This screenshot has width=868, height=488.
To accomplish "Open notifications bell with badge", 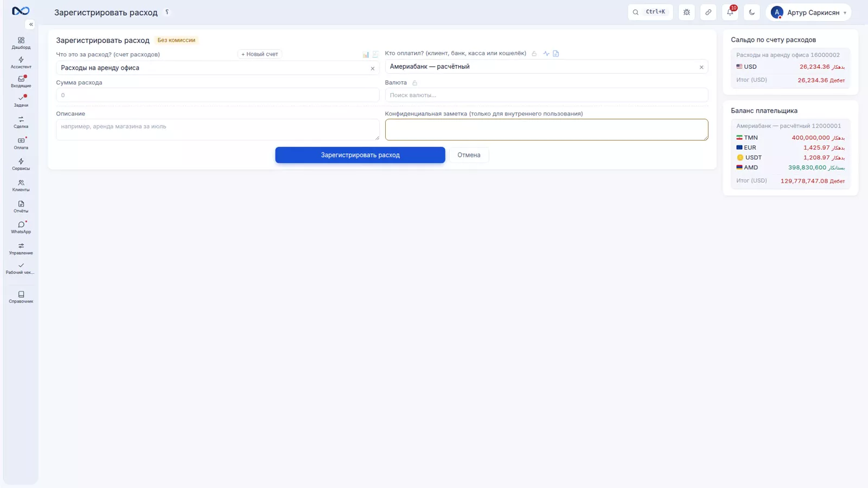I will point(730,12).
